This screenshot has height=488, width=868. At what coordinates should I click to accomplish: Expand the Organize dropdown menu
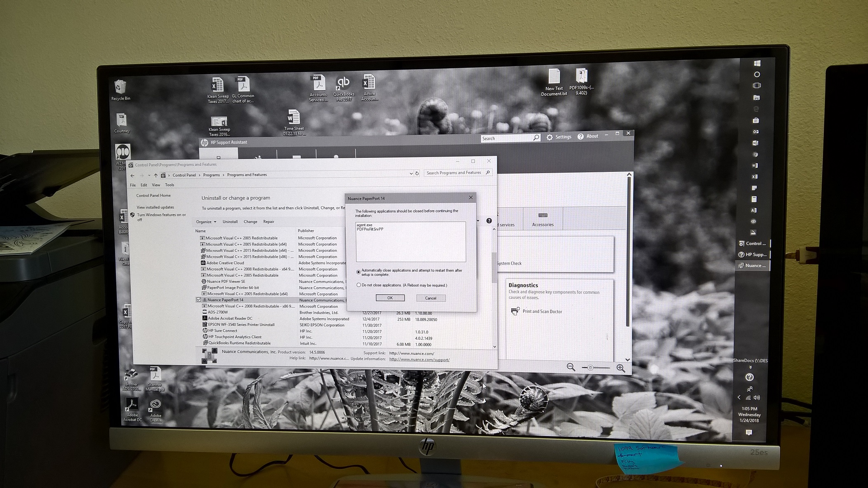(x=214, y=222)
